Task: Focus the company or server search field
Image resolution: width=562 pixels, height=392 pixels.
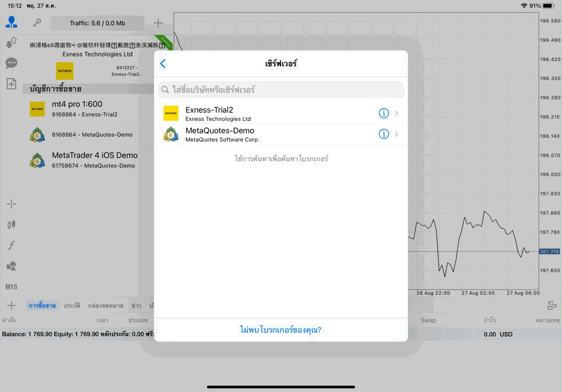Action: coord(280,89)
